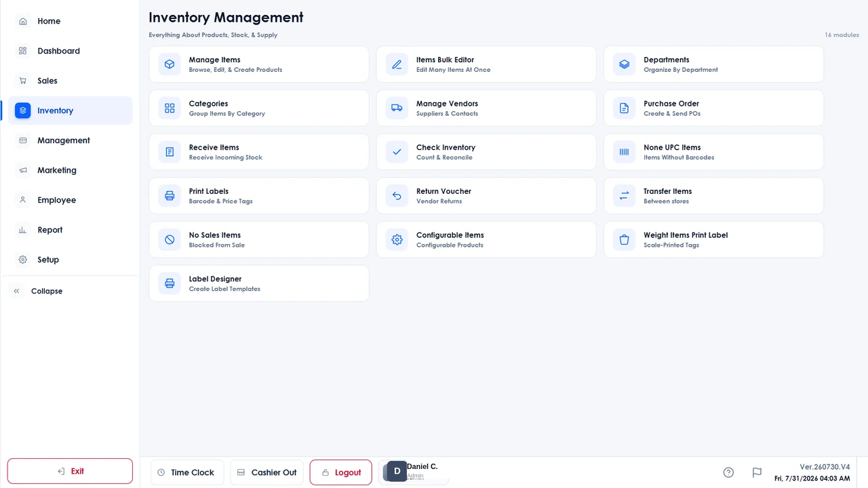Click the Check Inventory checkmark icon
The height and width of the screenshot is (488, 868).
(x=397, y=152)
